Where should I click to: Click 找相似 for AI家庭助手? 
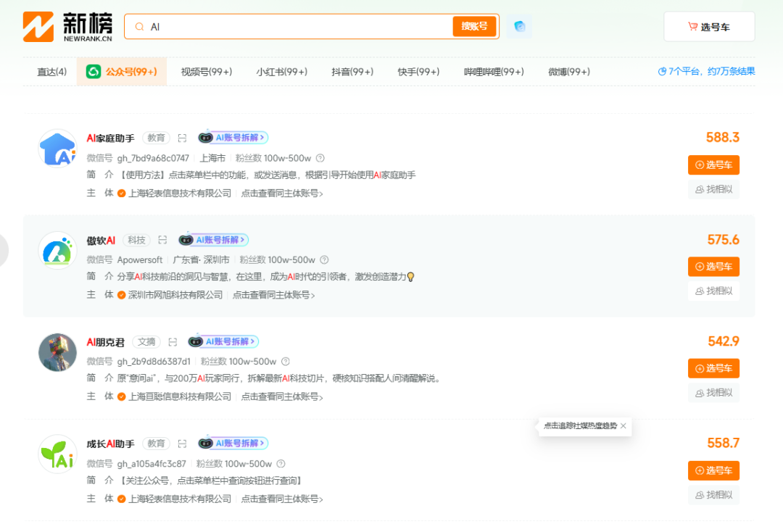tap(713, 189)
